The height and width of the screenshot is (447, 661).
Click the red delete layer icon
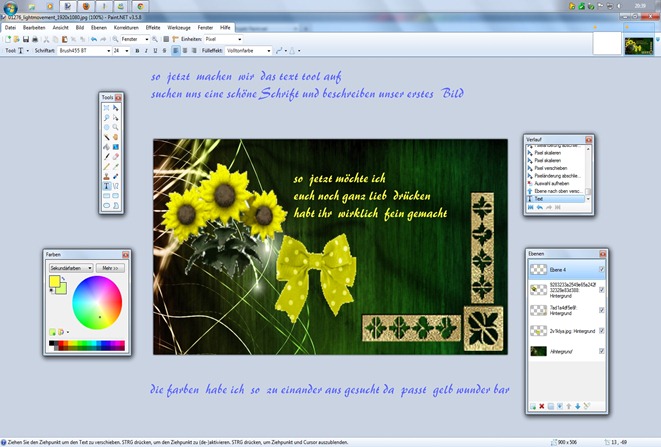point(542,406)
